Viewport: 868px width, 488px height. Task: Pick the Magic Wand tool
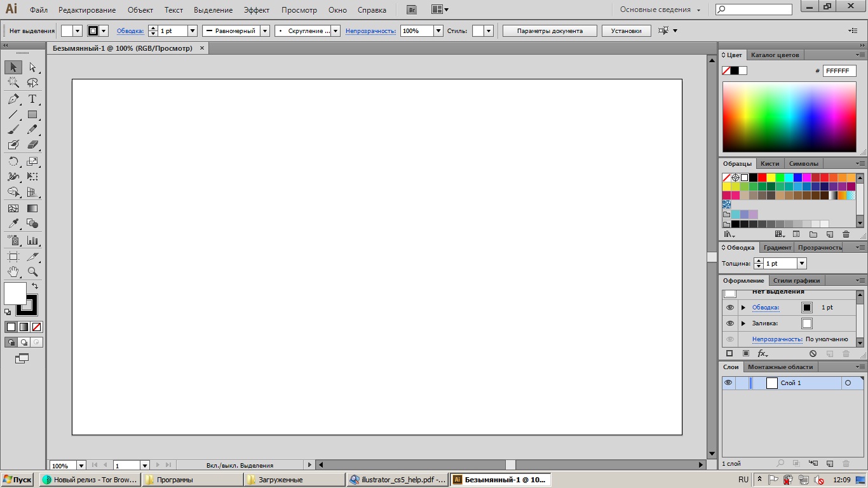(x=13, y=83)
